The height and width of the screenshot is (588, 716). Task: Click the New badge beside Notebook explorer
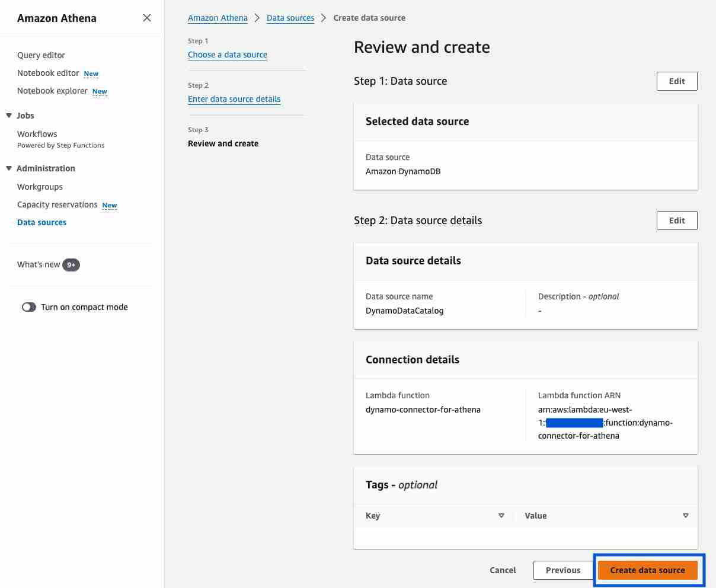coord(100,91)
